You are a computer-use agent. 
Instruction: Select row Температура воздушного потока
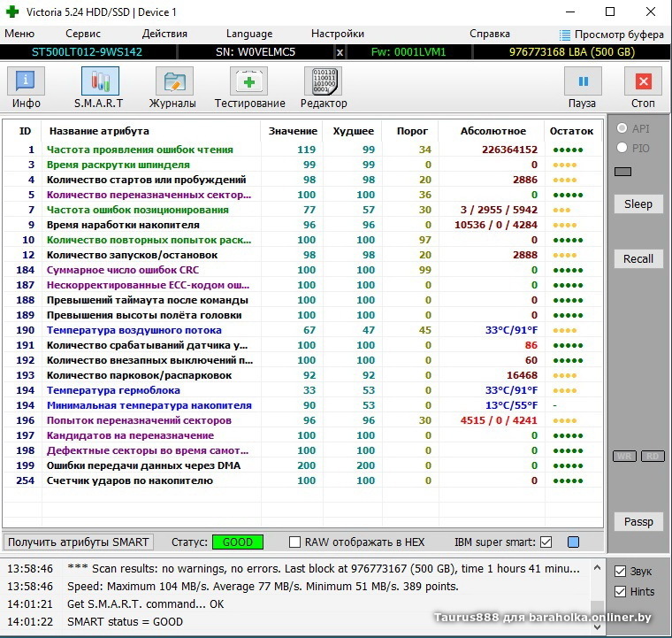click(302, 330)
